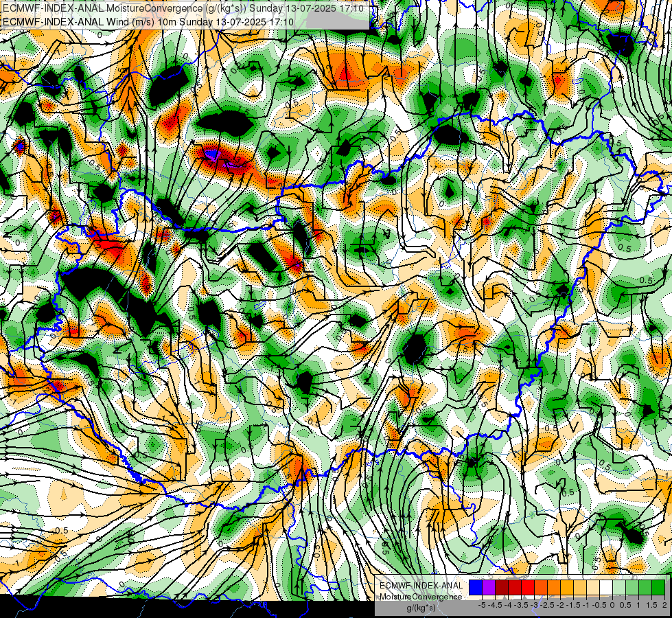Click the legend's MoistureConvergence label

[421, 597]
